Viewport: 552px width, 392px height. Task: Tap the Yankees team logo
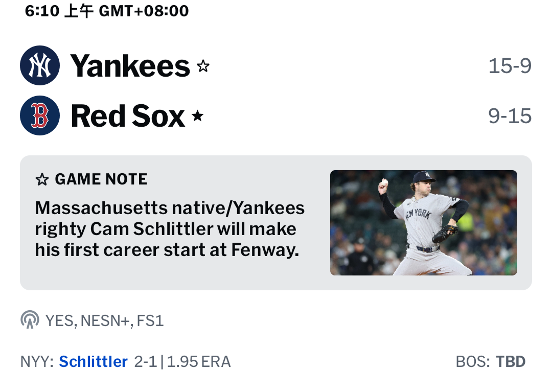coord(40,65)
